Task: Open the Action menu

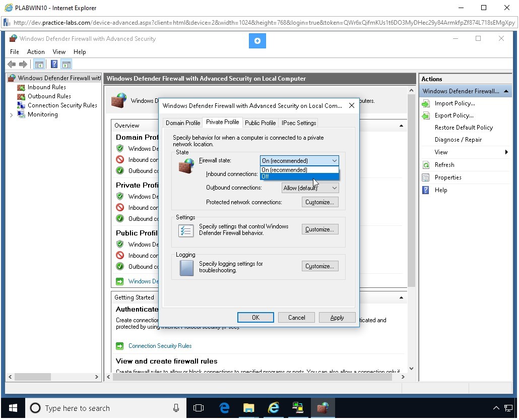Action: pos(36,52)
